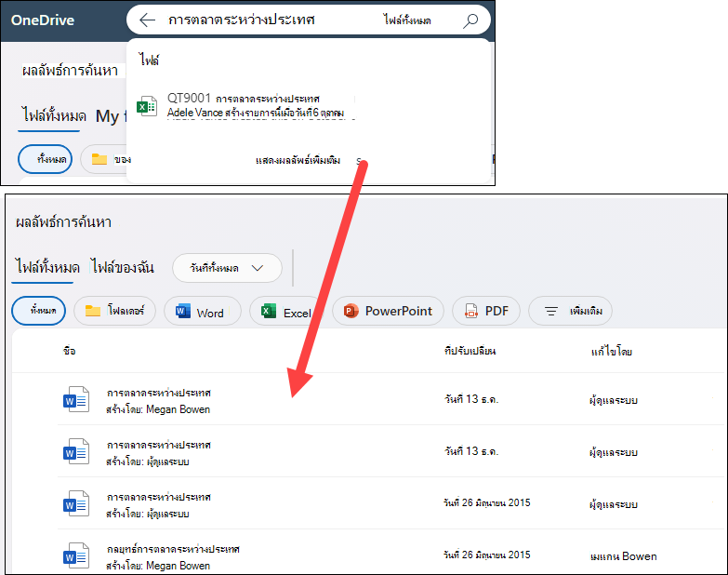Open การตลาดระหว่างประเทศ created by Megan Bowen
Screen dimensions: 728x575
point(159,393)
